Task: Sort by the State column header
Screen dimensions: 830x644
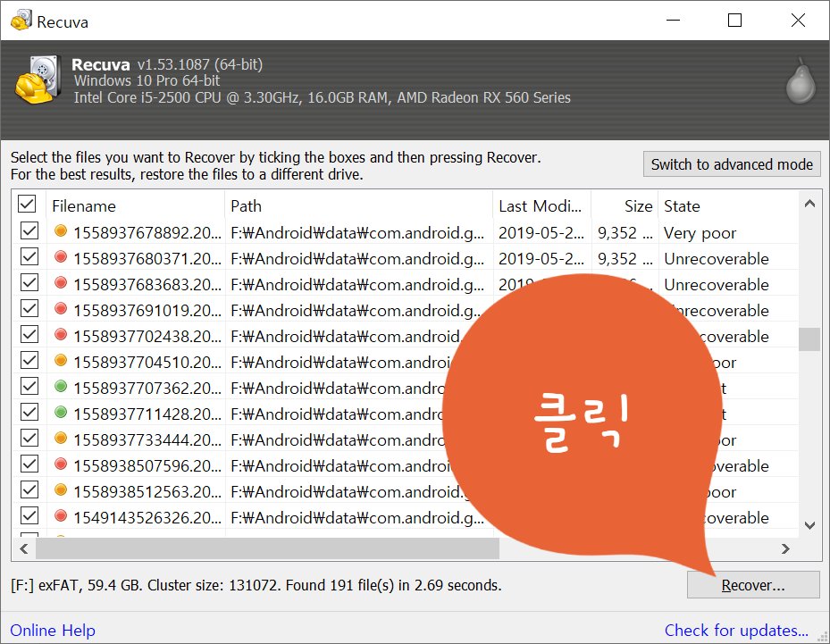Action: (728, 205)
